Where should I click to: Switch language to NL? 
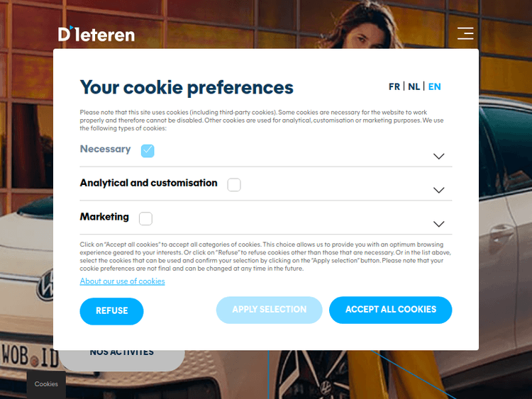coord(414,86)
